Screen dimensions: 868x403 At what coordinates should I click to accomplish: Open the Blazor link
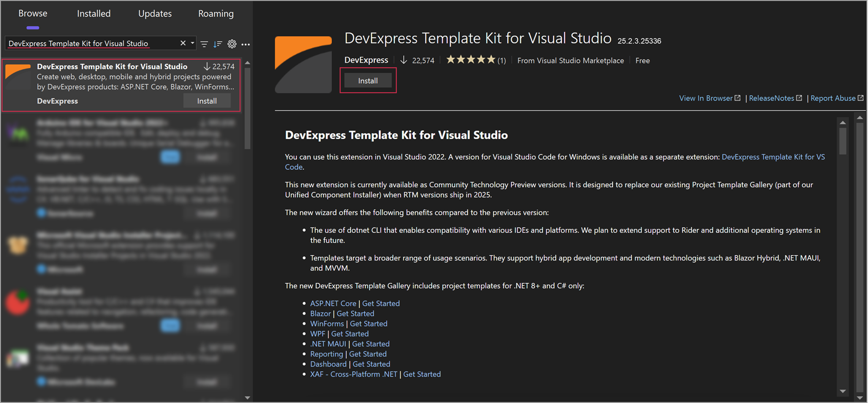tap(321, 314)
